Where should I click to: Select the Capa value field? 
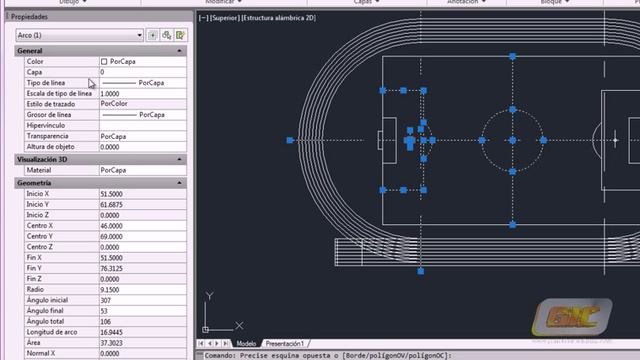[x=142, y=72]
